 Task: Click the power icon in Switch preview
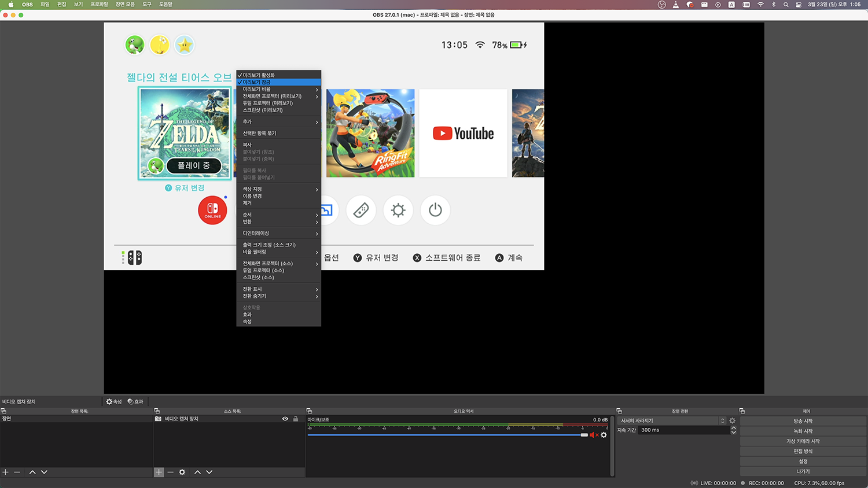435,210
